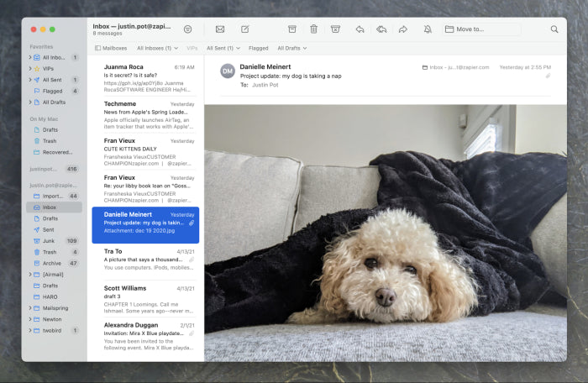Viewport: 588px width, 383px height.
Task: Select Flagged in favorites bar
Action: 259,48
